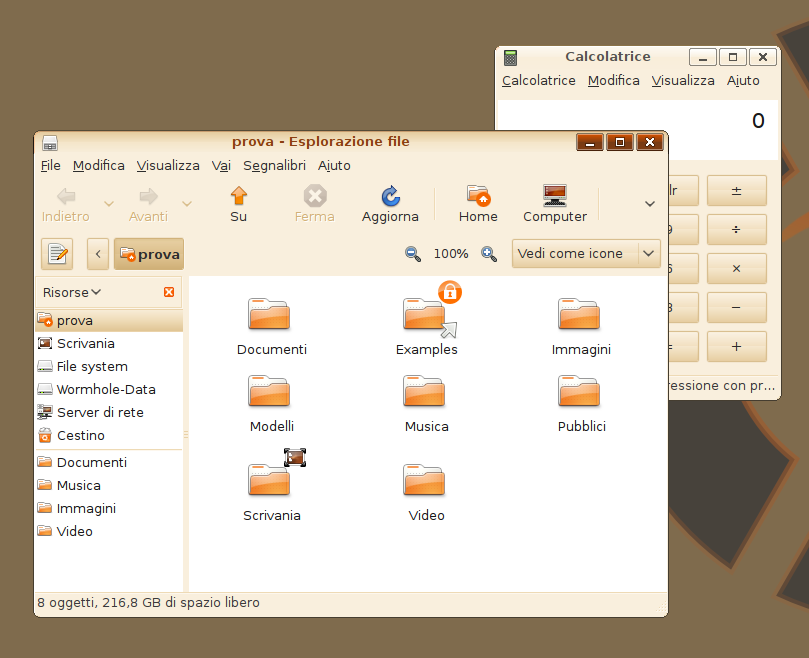Image resolution: width=809 pixels, height=658 pixels.
Task: Select File system in the sidebar
Action: pos(109,366)
